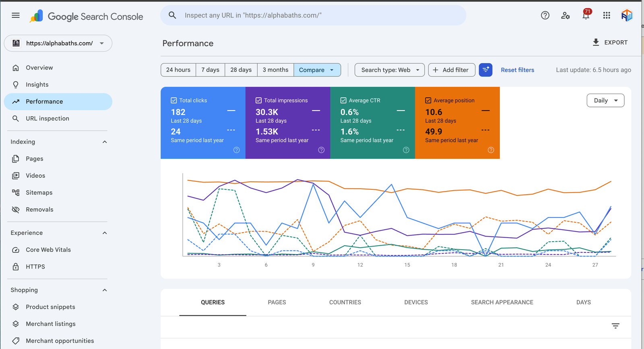Viewport: 644px width, 349px height.
Task: Collapse the Experience section
Action: 105,233
